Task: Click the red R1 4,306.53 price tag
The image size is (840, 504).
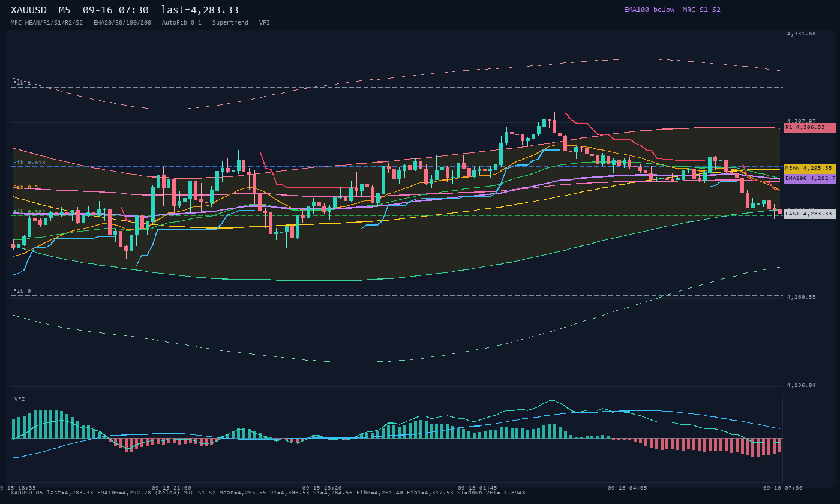Action: [x=809, y=128]
